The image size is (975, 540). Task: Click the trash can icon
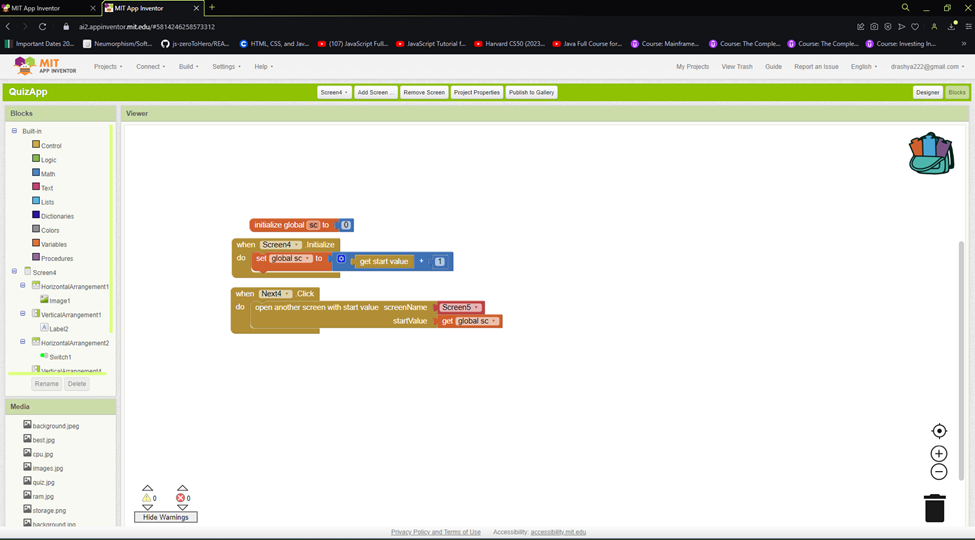pos(935,508)
